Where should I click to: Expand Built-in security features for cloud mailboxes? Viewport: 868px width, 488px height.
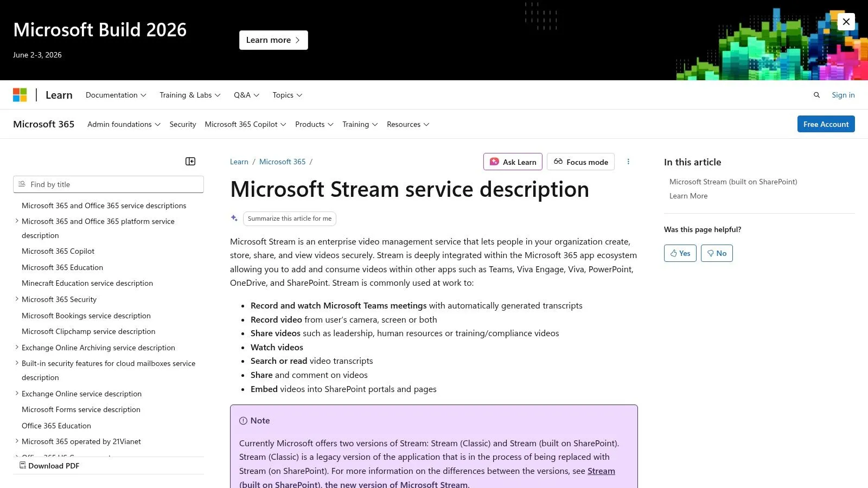[17, 363]
